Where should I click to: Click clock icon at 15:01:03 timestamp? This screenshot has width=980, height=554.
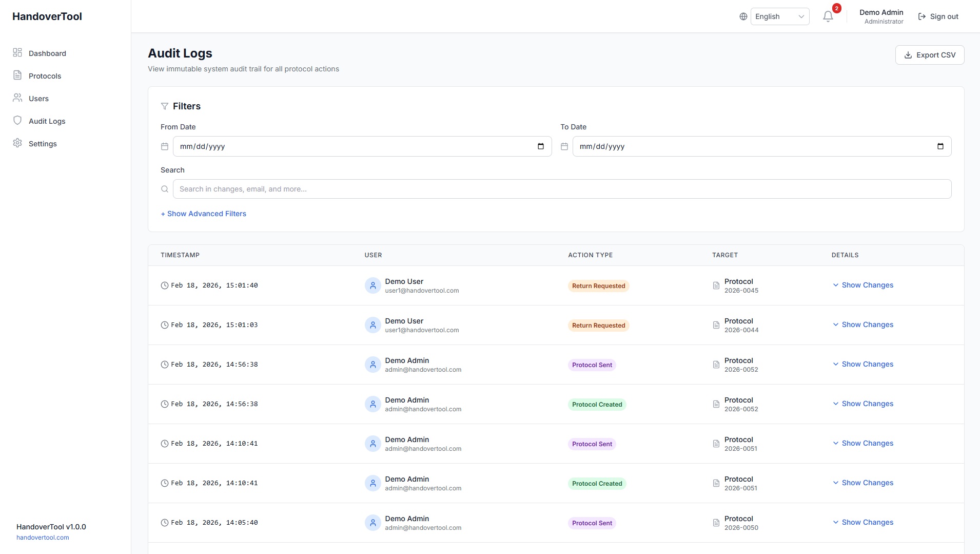pos(165,325)
